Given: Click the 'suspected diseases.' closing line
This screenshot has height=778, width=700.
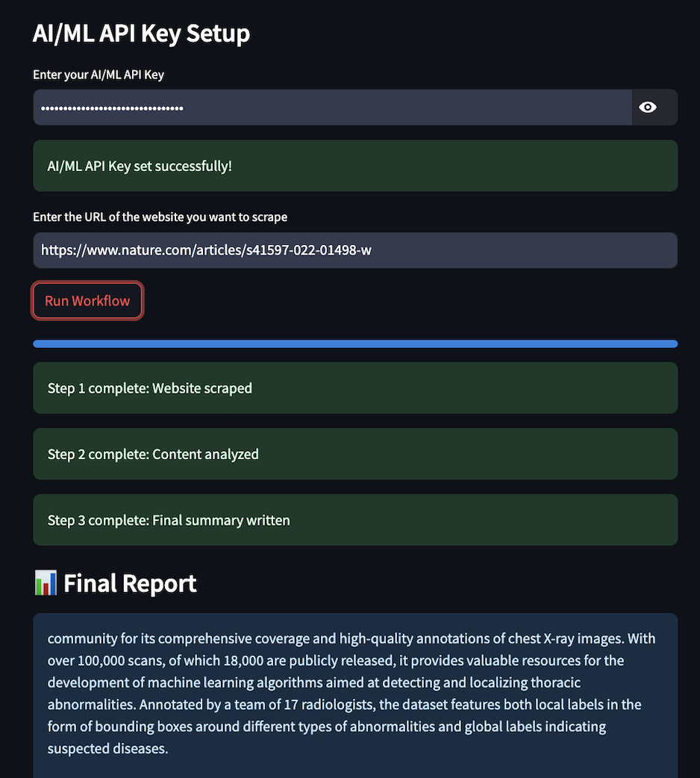Looking at the screenshot, I should click(107, 748).
